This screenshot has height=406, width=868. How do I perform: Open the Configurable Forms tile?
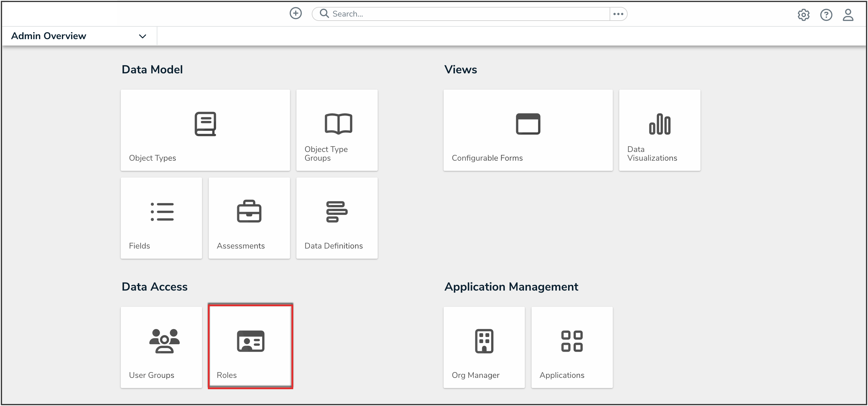528,130
